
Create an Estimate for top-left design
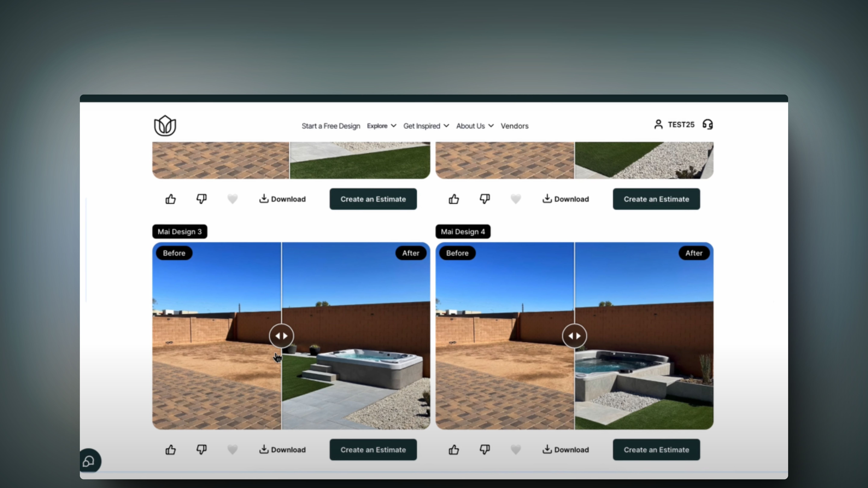373,199
